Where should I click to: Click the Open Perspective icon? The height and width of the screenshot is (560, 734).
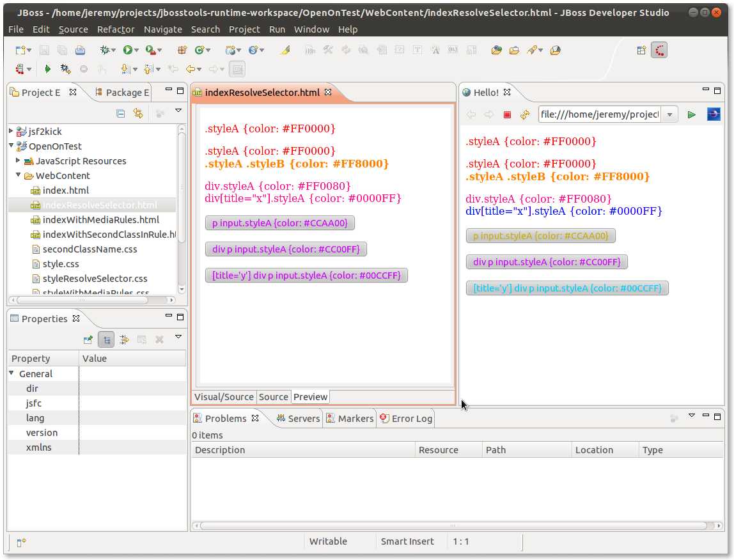[641, 50]
